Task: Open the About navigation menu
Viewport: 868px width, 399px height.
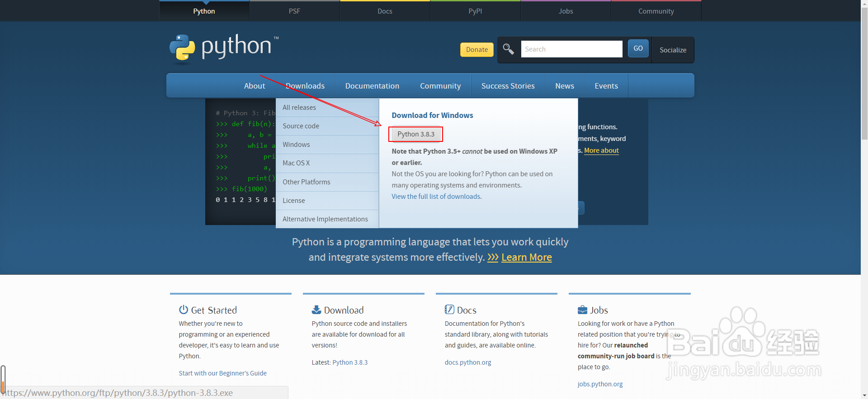Action: 255,86
